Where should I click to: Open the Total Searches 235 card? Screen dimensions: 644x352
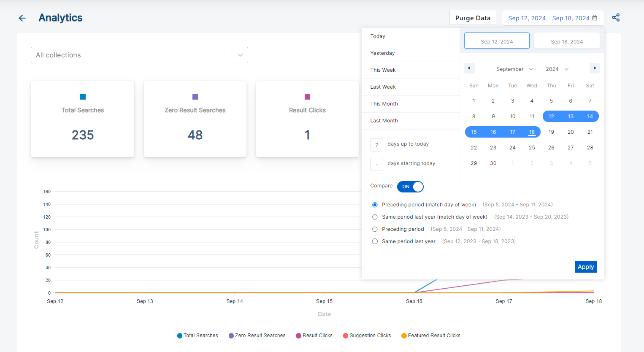[83, 119]
